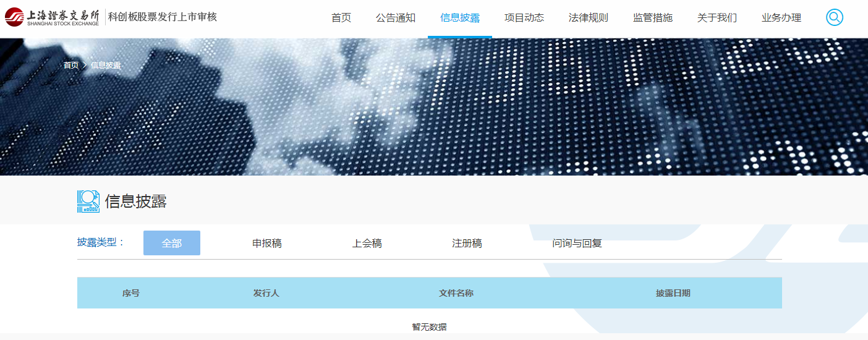This screenshot has width=868, height=340.
Task: Open the 关于我们 menu item
Action: (717, 18)
